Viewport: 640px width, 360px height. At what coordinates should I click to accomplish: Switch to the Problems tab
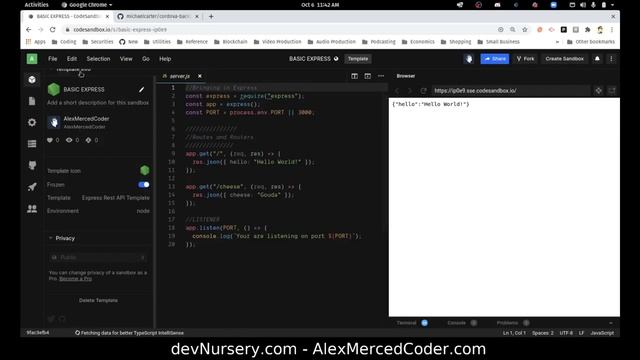pyautogui.click(x=512, y=323)
